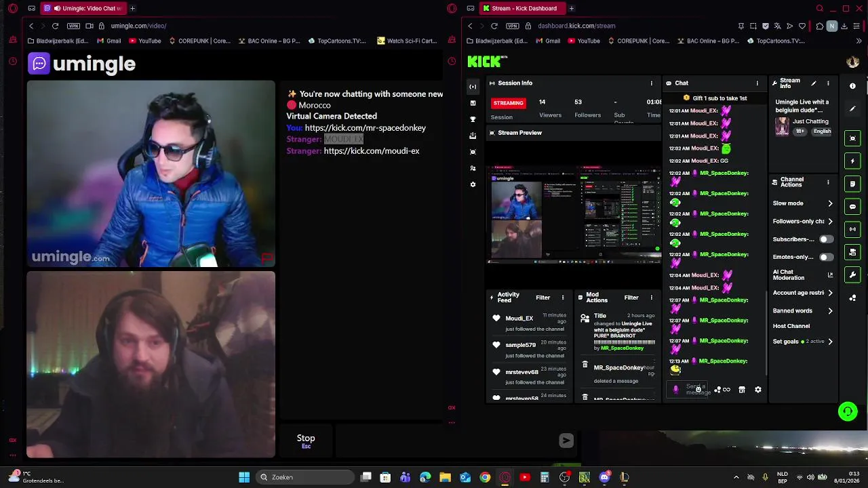Image resolution: width=868 pixels, height=488 pixels.
Task: Reload the umingle.com page
Action: [x=55, y=26]
